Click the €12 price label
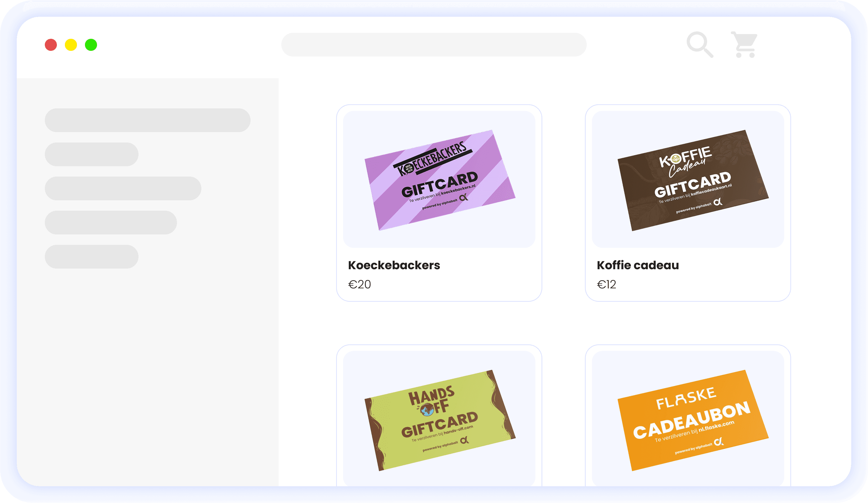The width and height of the screenshot is (868, 503). [606, 284]
